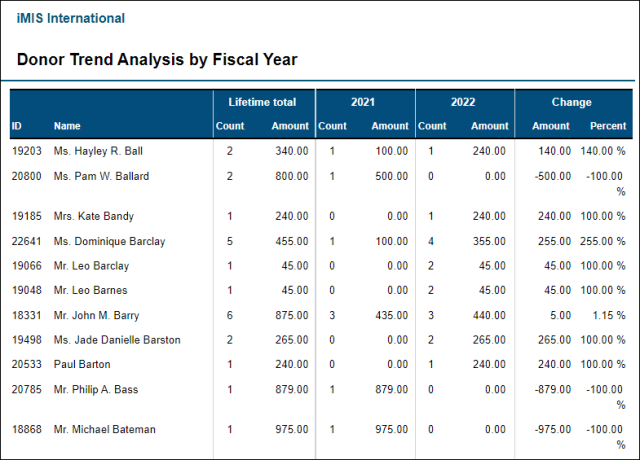Screen dimensions: 640x460
Task: Click the 355.00 amount for 2022
Action: tap(489, 241)
